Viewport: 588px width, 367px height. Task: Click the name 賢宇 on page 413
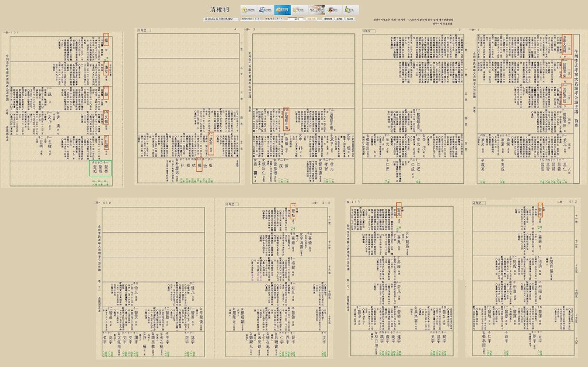[444, 339]
